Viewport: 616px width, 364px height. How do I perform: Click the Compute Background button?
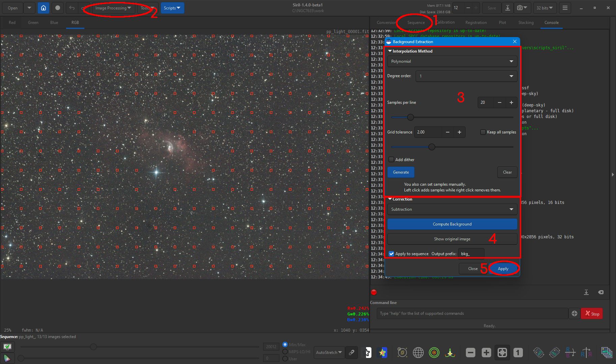tap(452, 224)
